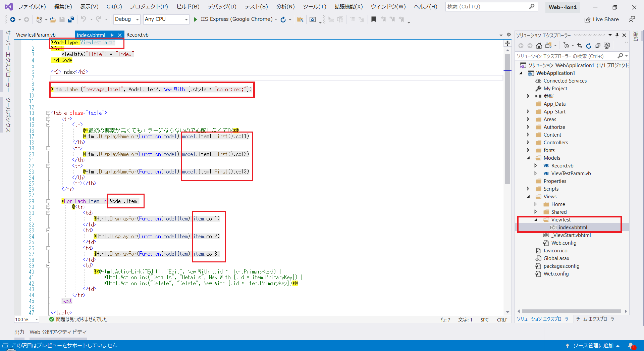Sync Solution Explorer with active document
The image size is (644, 351).
[x=580, y=46]
